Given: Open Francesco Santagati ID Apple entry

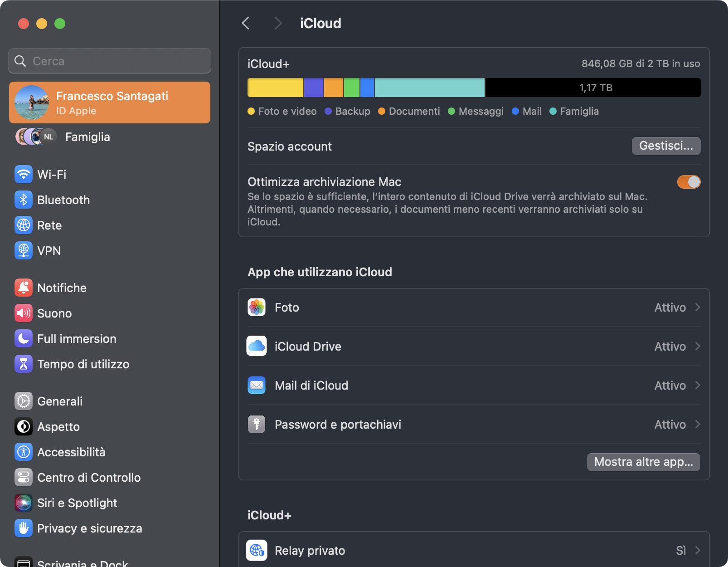Looking at the screenshot, I should click(x=110, y=103).
